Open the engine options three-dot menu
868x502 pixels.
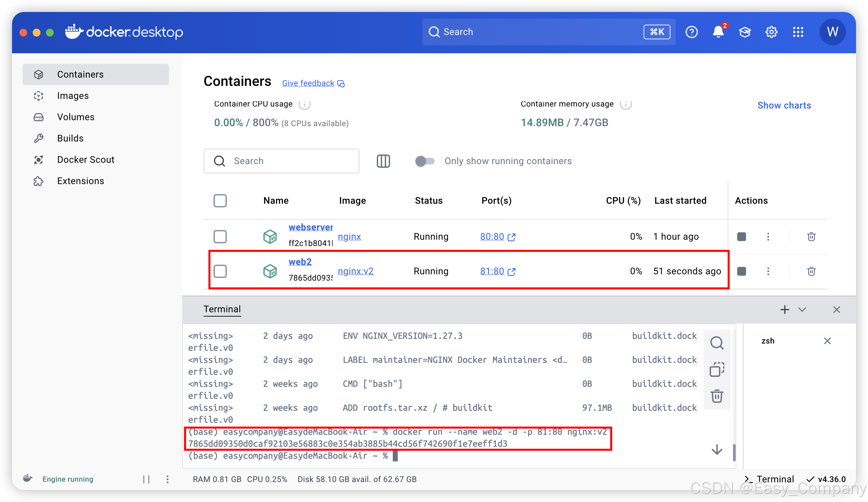pyautogui.click(x=167, y=479)
